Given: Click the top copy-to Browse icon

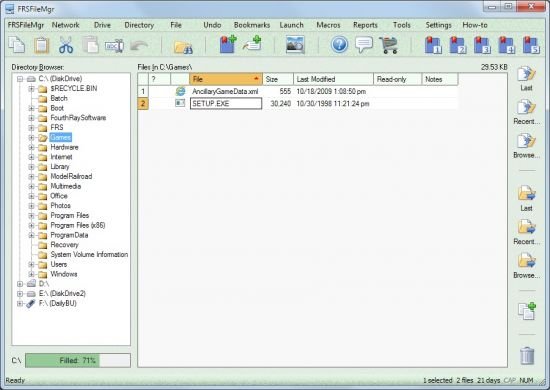Looking at the screenshot, I should click(x=526, y=141).
